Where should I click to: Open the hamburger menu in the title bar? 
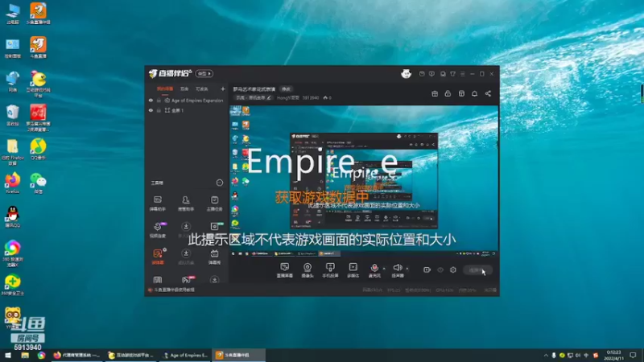(462, 74)
